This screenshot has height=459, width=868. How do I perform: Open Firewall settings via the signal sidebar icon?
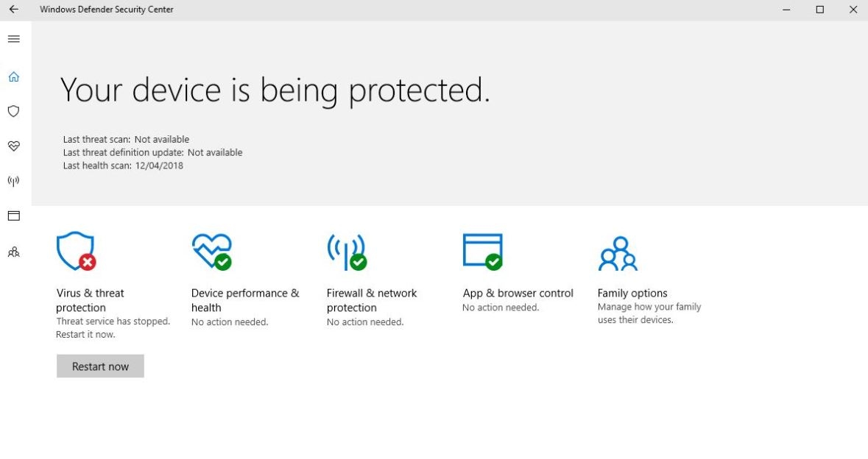(x=13, y=181)
